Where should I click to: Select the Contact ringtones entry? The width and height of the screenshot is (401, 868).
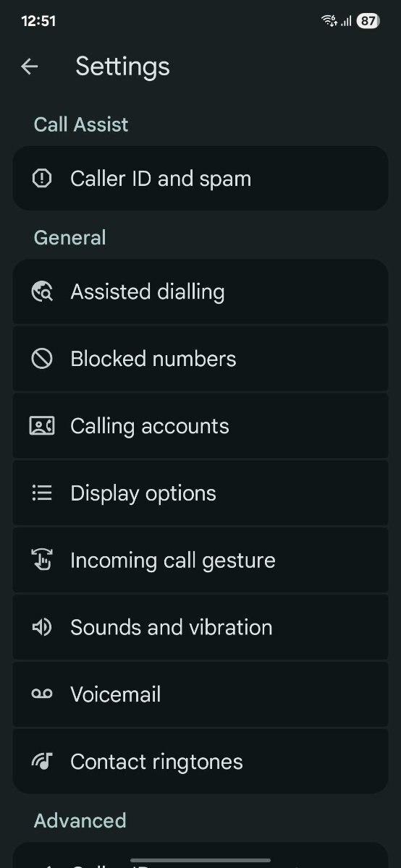click(200, 762)
